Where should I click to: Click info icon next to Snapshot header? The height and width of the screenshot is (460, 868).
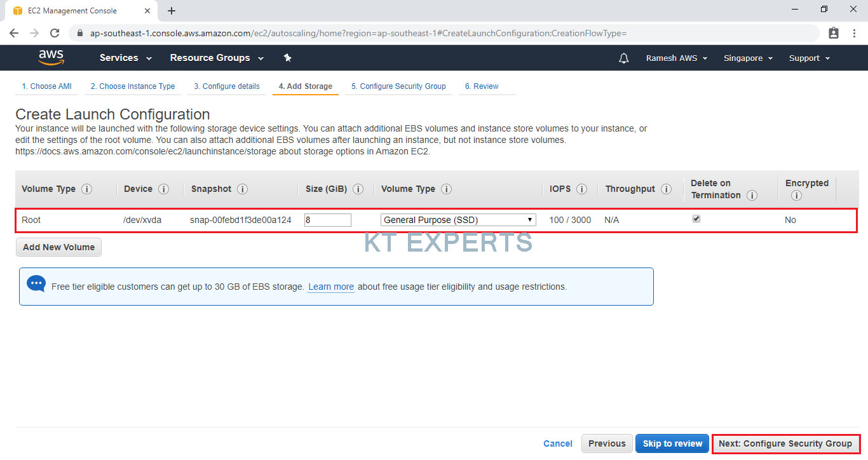tap(242, 189)
